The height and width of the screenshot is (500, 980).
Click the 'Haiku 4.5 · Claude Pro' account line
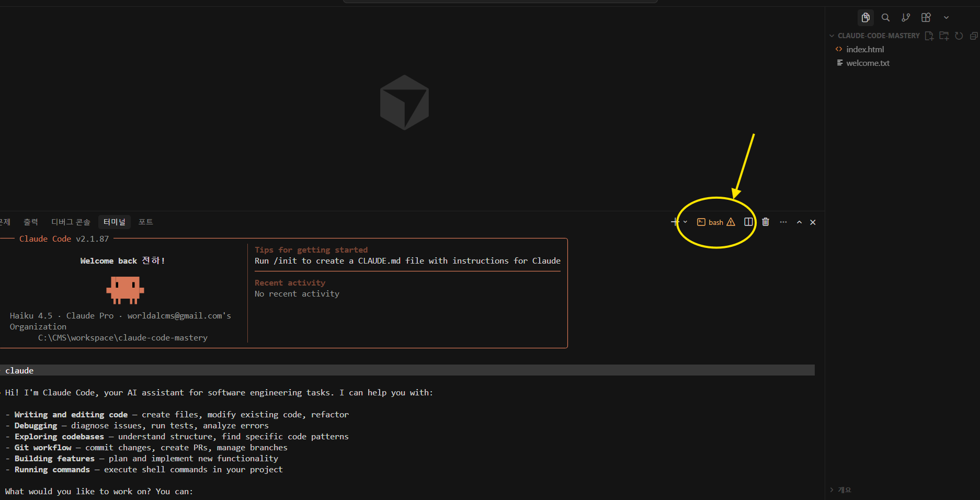pyautogui.click(x=120, y=316)
